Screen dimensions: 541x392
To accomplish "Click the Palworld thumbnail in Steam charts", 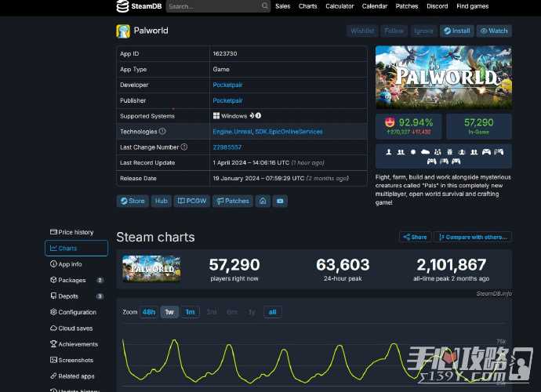I will (151, 269).
